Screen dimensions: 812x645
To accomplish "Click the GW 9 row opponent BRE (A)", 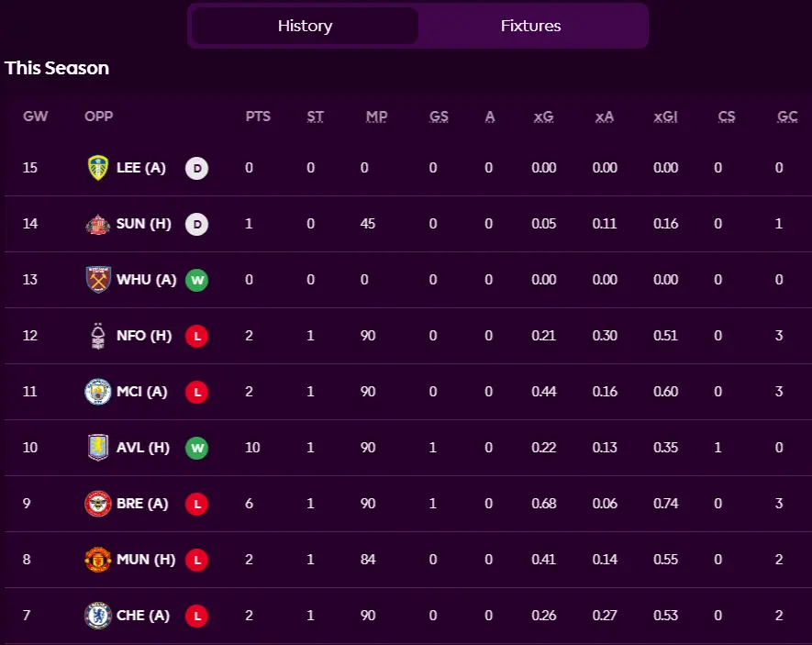I will click(x=142, y=504).
